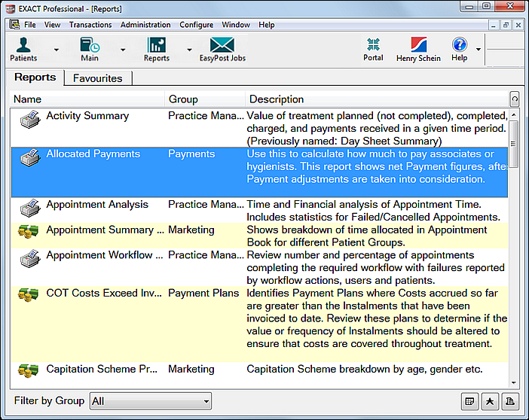
Task: Click the search magnifier icon above scrollbar
Action: (x=515, y=99)
